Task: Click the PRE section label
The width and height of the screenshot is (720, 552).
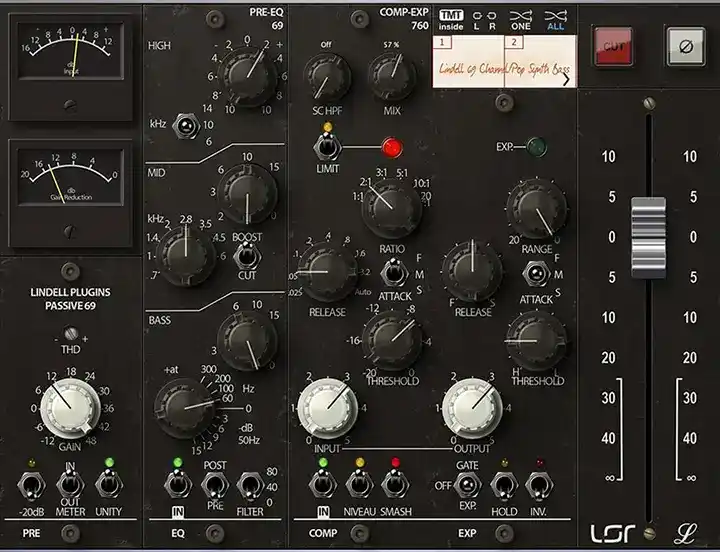Action: 31,533
